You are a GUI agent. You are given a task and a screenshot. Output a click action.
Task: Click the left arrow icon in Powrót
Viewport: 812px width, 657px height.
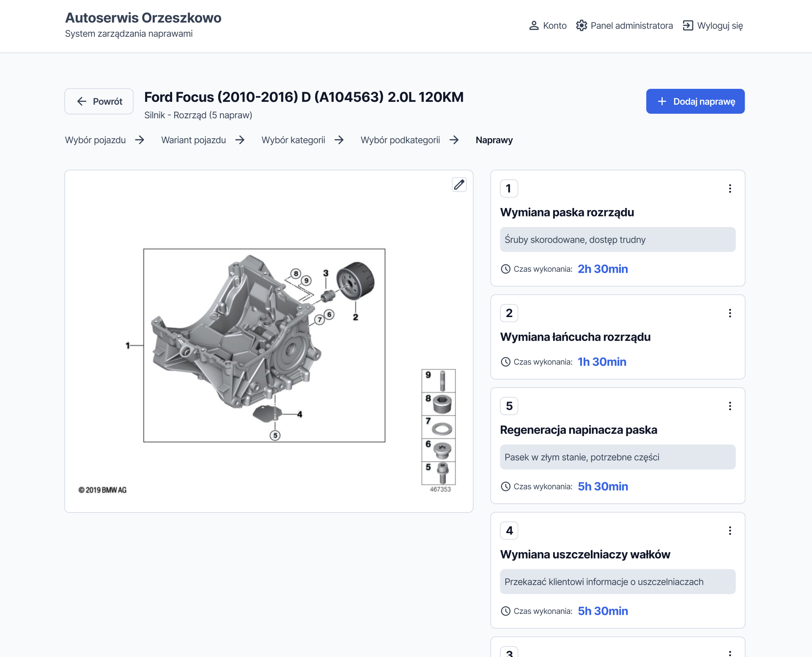coord(82,101)
